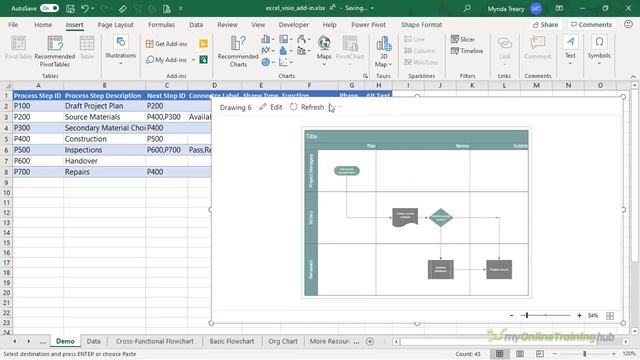Click Refresh in the Visio drawing
The height and width of the screenshot is (360, 640).
[x=307, y=107]
